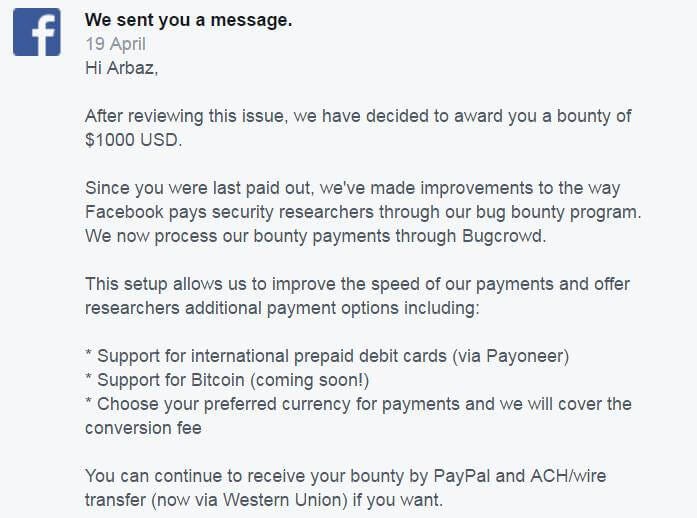Screen dimensions: 697x518
Task: Click 'This setup allows us to improve' line
Action: click(357, 284)
